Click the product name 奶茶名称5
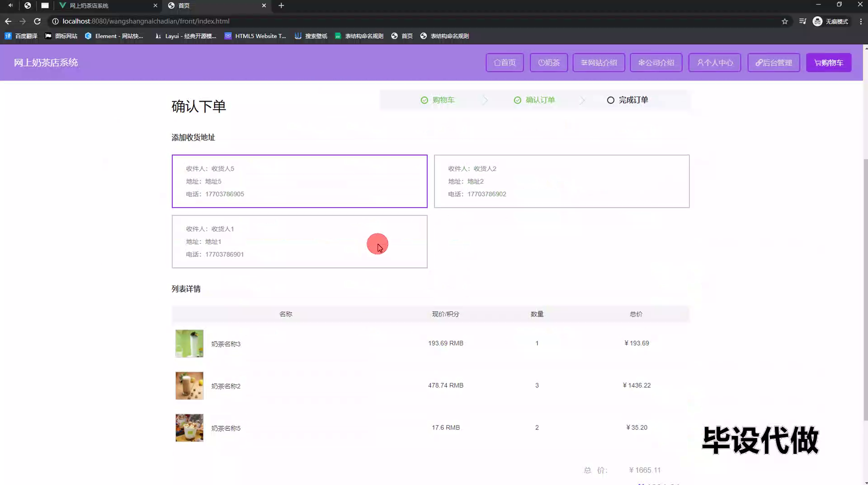This screenshot has height=485, width=868. (x=226, y=428)
